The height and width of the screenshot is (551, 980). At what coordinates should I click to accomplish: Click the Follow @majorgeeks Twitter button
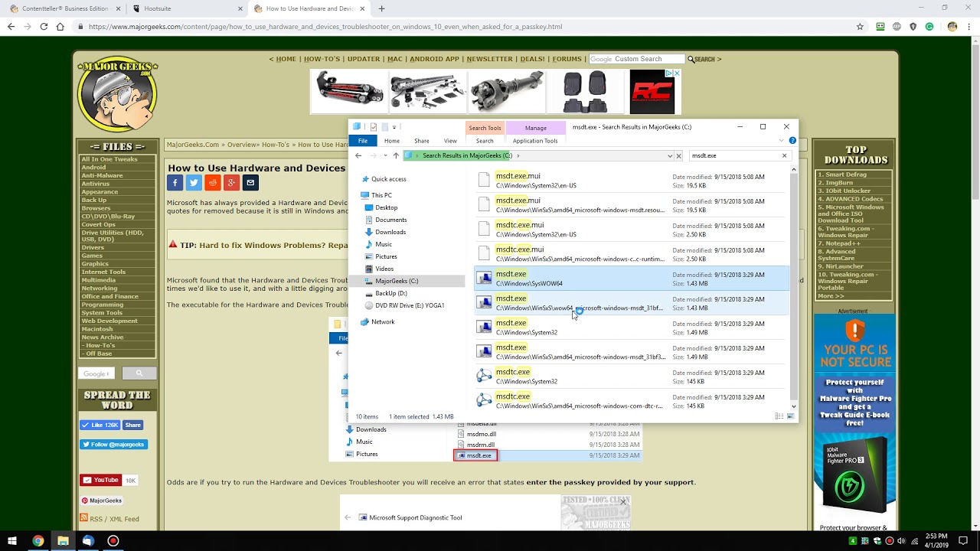tap(113, 445)
